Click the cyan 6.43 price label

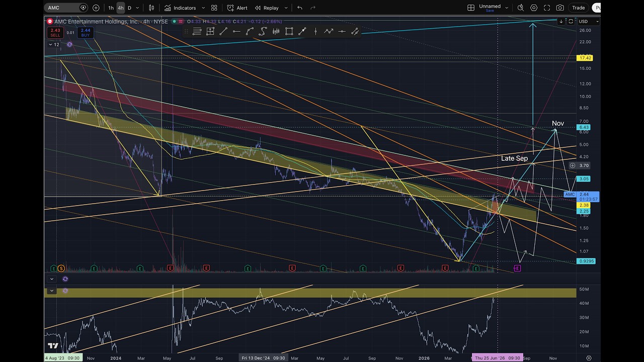584,127
